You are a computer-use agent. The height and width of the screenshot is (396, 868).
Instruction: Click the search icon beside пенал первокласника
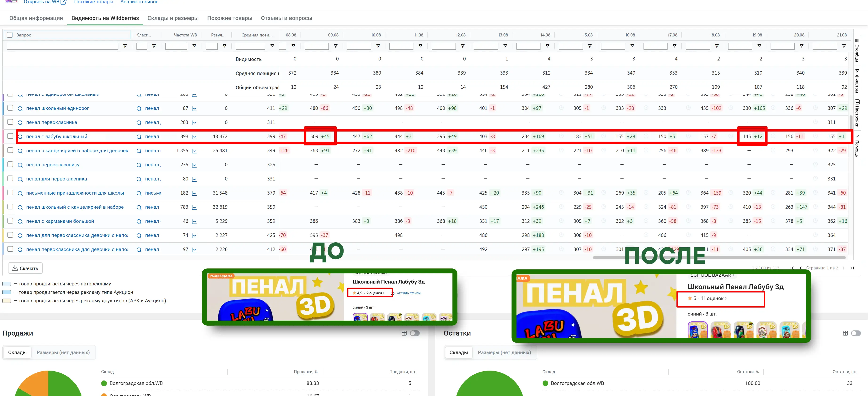click(20, 123)
